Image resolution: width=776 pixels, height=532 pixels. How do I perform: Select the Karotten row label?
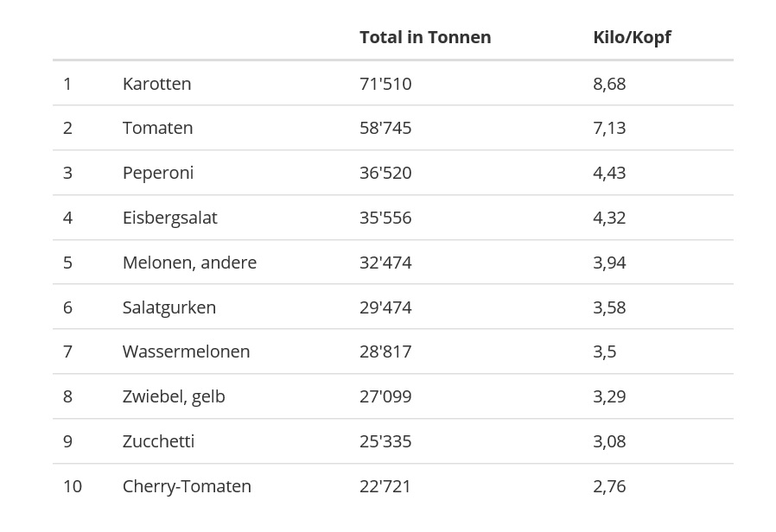click(x=156, y=84)
